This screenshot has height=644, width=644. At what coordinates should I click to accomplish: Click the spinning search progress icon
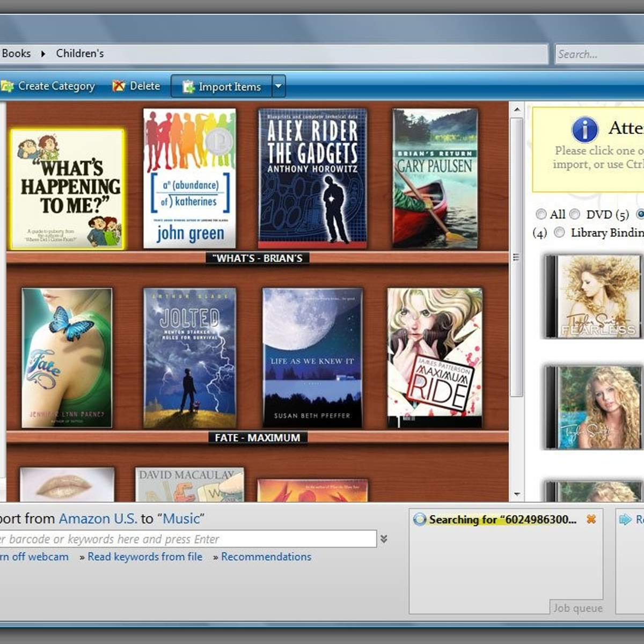coord(420,519)
